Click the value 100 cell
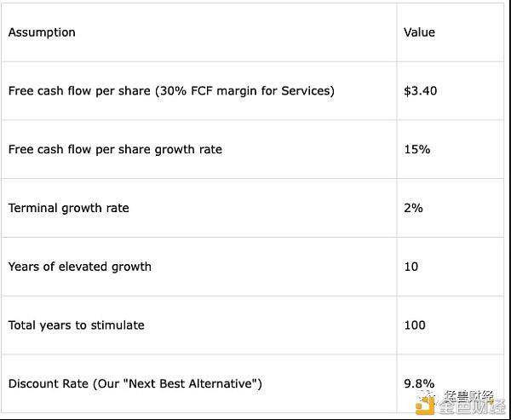 [415, 325]
